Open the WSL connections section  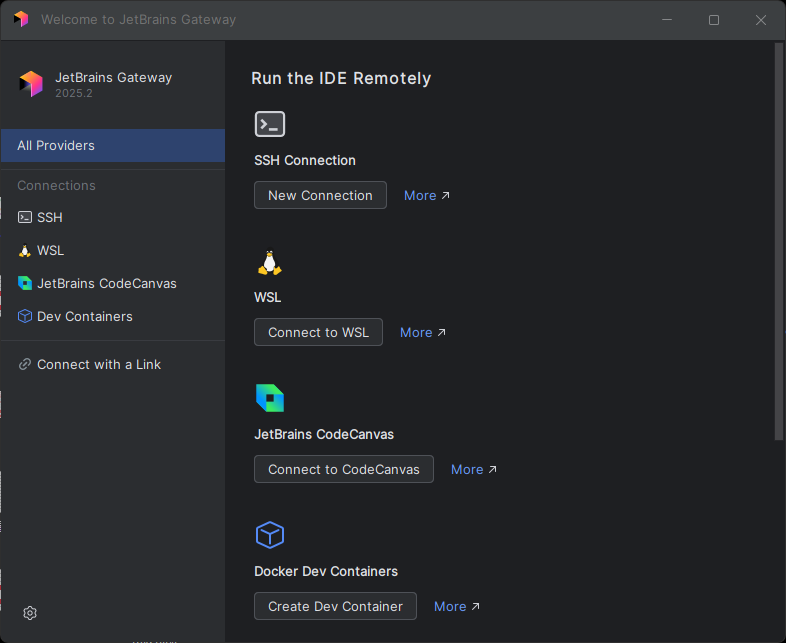click(x=113, y=250)
